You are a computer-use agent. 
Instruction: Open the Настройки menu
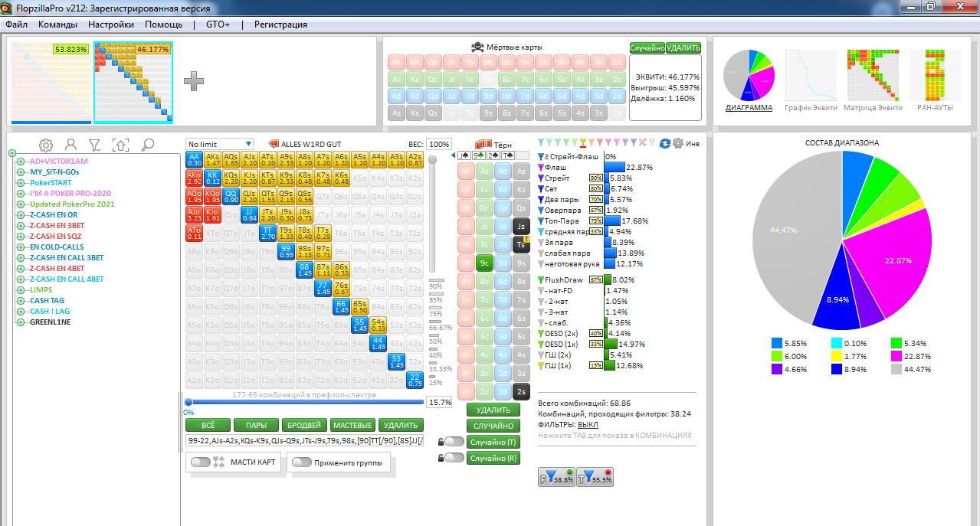click(111, 25)
